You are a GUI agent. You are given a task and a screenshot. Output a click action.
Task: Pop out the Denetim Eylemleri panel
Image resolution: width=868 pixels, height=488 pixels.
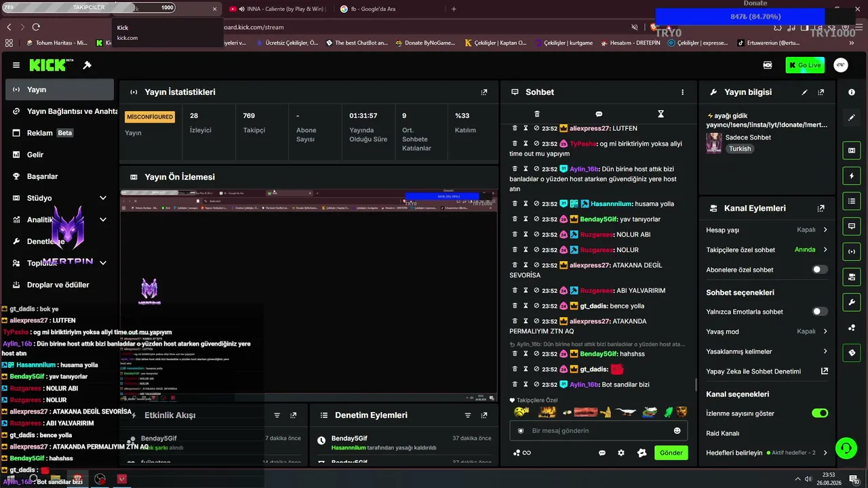[484, 415]
